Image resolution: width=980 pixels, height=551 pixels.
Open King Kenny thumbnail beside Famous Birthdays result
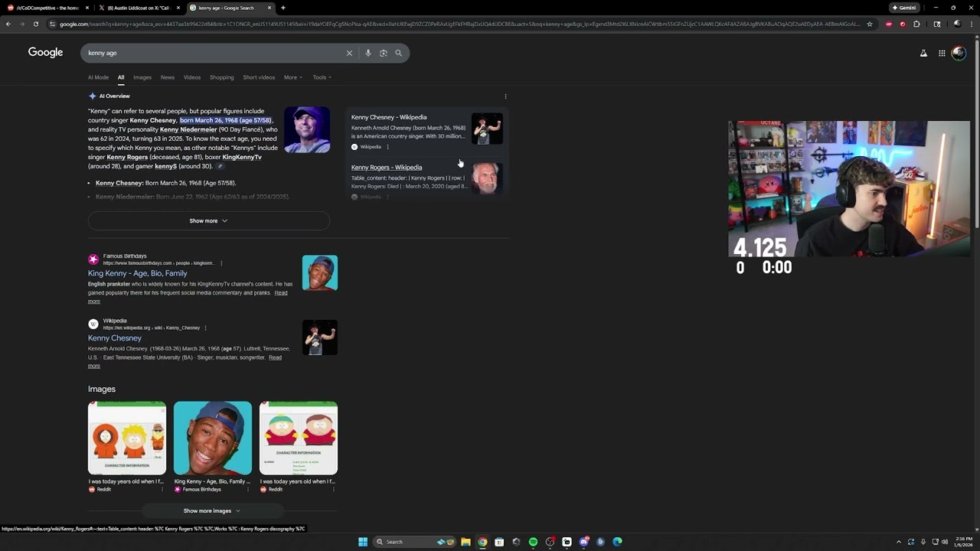(x=320, y=272)
